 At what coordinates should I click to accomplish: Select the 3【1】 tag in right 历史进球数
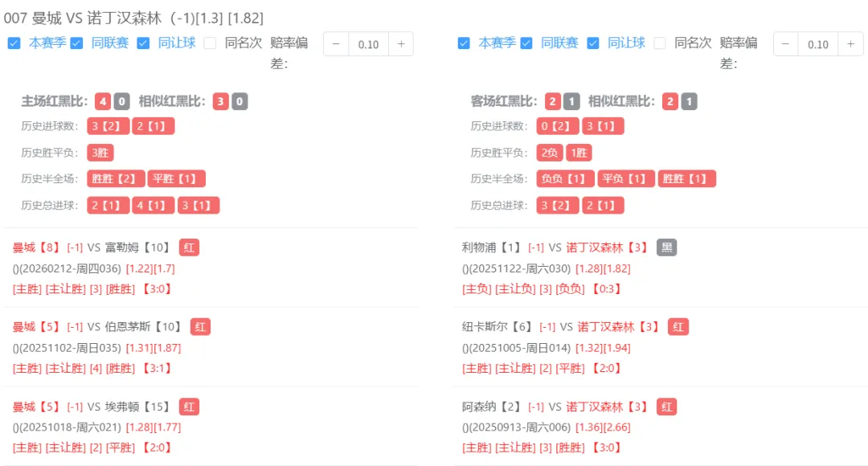pyautogui.click(x=603, y=126)
